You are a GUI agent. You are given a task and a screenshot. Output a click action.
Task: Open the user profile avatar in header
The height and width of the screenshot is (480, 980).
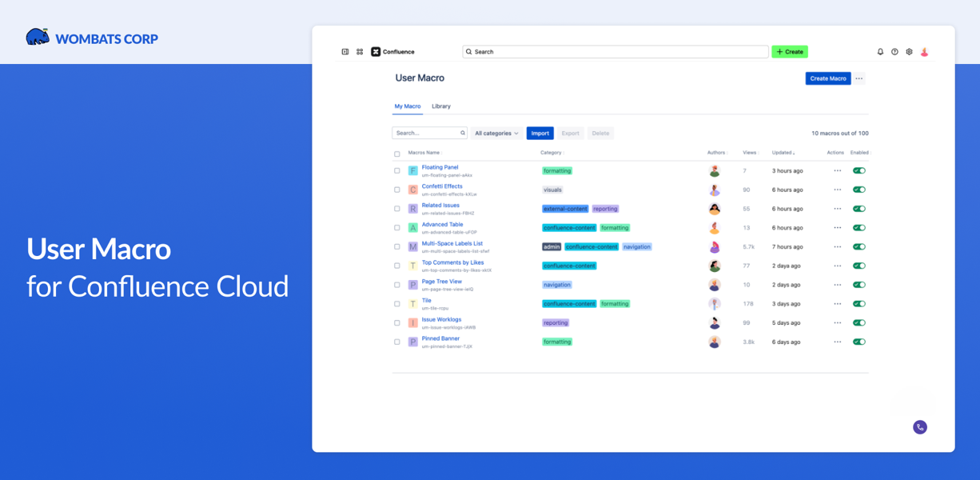924,52
